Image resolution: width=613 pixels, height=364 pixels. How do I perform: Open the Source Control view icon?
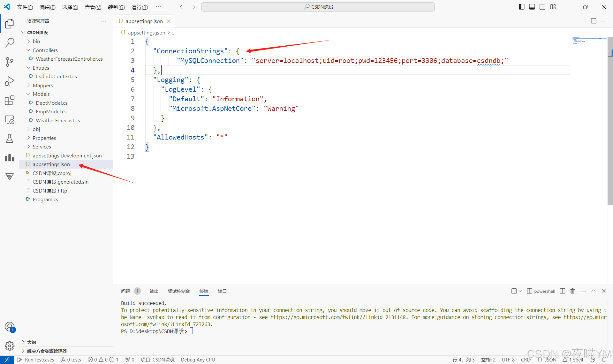coord(10,62)
